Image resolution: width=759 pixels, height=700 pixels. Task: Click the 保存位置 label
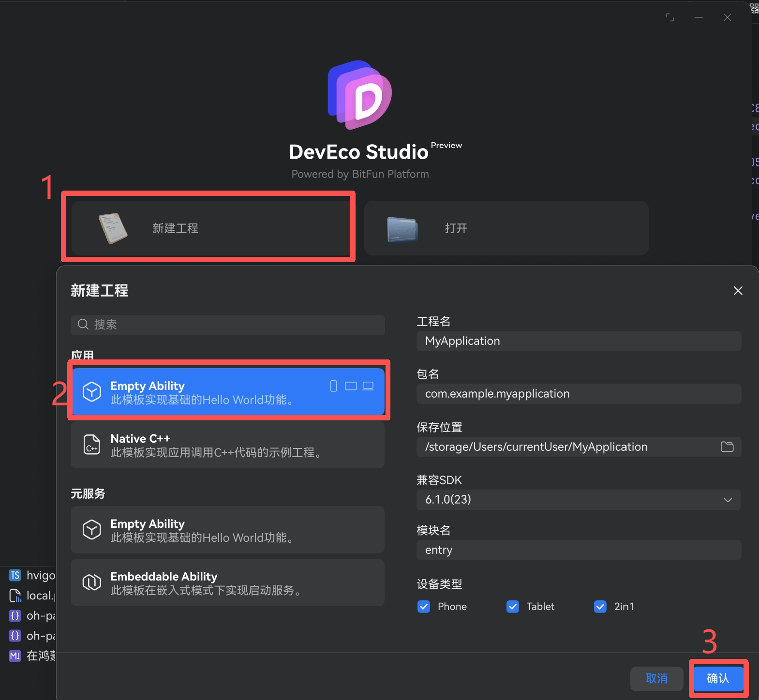tap(440, 427)
